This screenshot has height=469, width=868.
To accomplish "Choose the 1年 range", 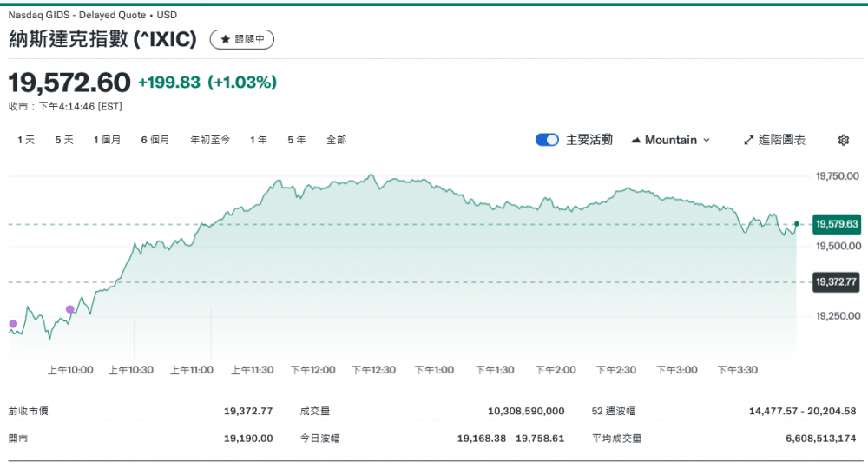I will (x=259, y=140).
